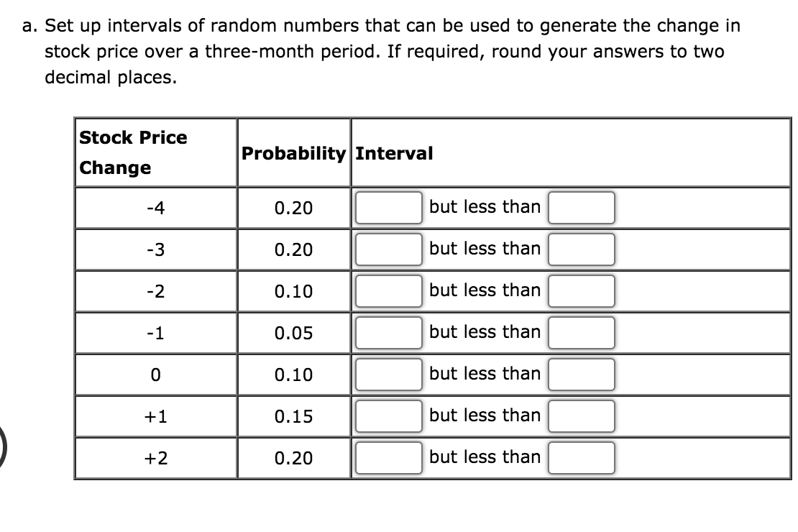
Task: Click the upper interval box for -1 change
Action: 582,332
